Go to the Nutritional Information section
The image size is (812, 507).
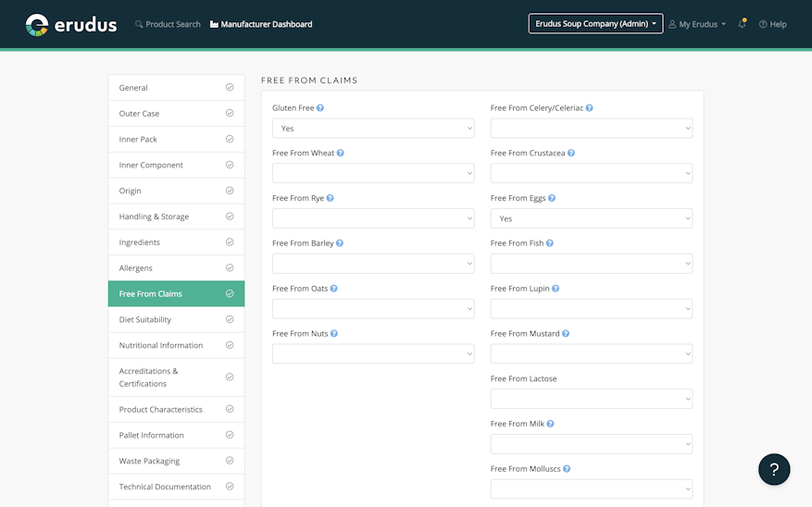tap(176, 345)
